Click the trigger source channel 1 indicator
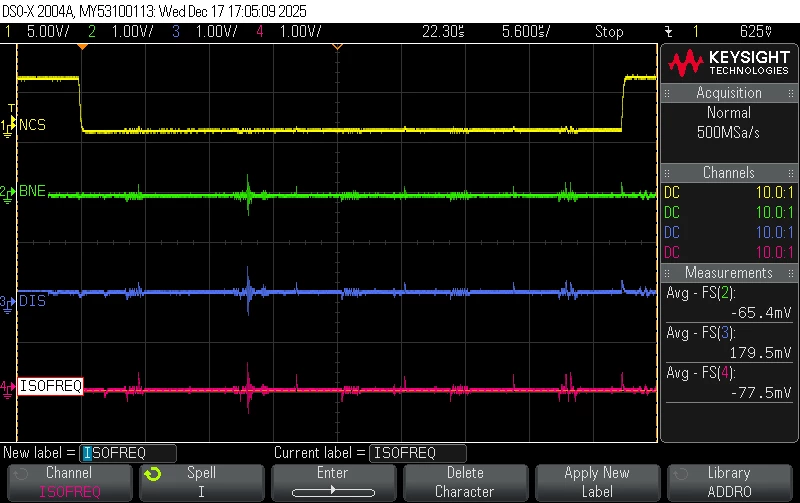The height and width of the screenshot is (503, 800). 695,32
